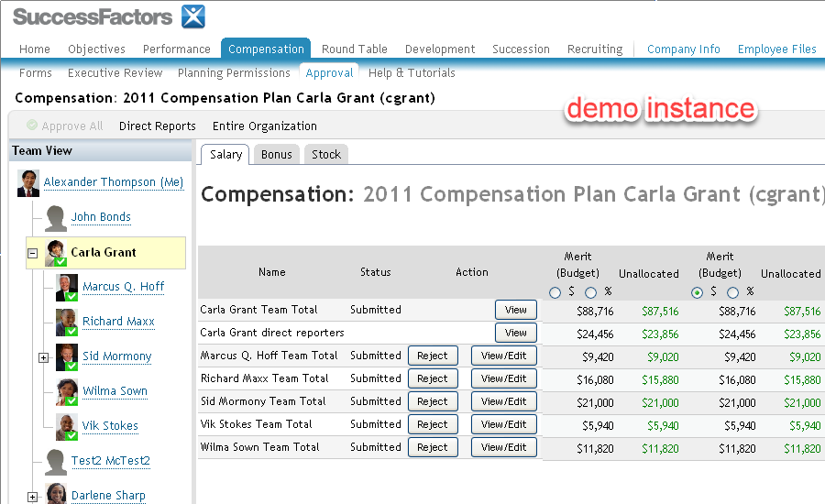825x504 pixels.
Task: Reject Wilma Sown Team Total
Action: pos(433,447)
